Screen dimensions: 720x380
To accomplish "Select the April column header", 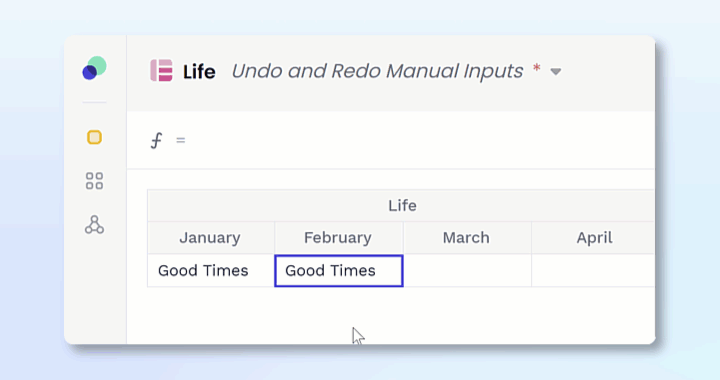I will point(593,238).
